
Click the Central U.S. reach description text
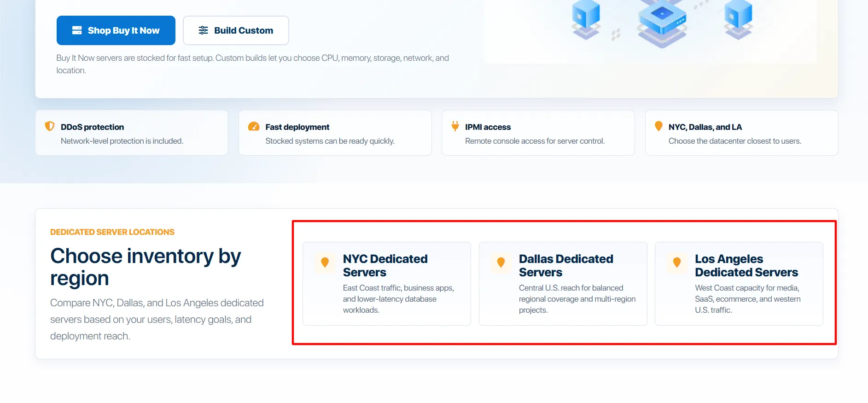(577, 299)
